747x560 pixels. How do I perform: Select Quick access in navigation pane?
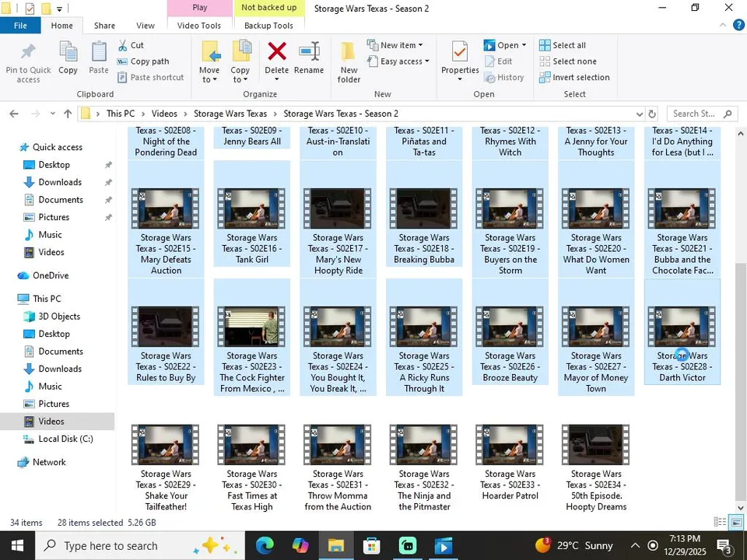(x=51, y=147)
